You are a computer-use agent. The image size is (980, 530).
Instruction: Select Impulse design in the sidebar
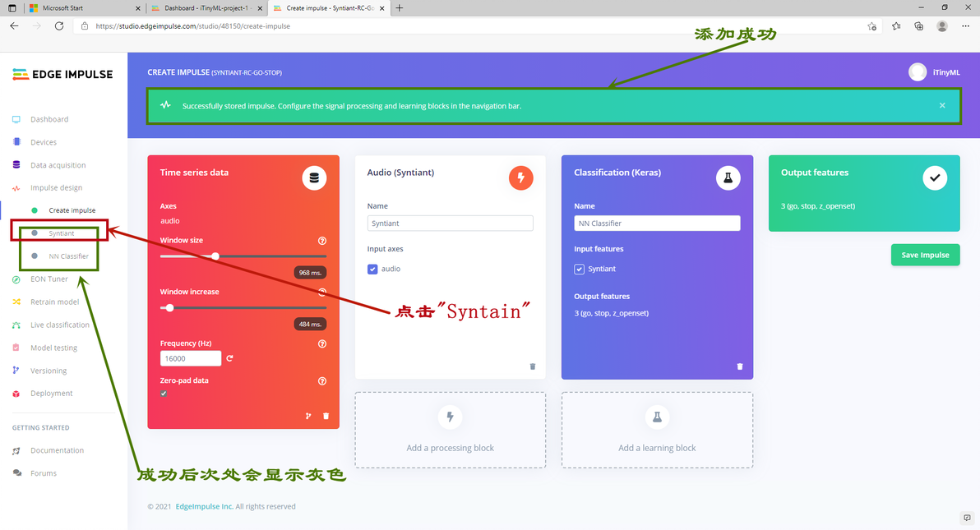pos(56,187)
